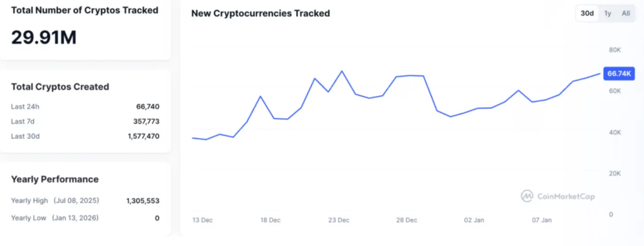Click the 66.74K current value label
Viewport: 644px width, 246px height.
619,74
